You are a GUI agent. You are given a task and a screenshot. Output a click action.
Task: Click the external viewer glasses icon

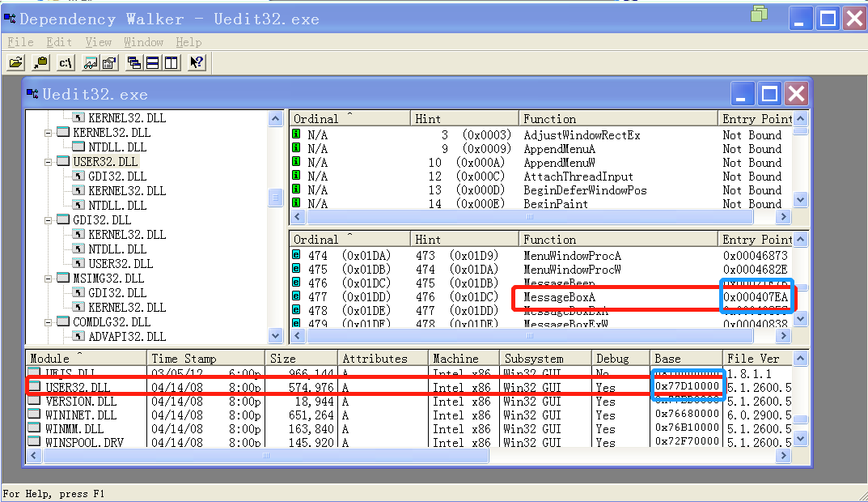click(91, 63)
